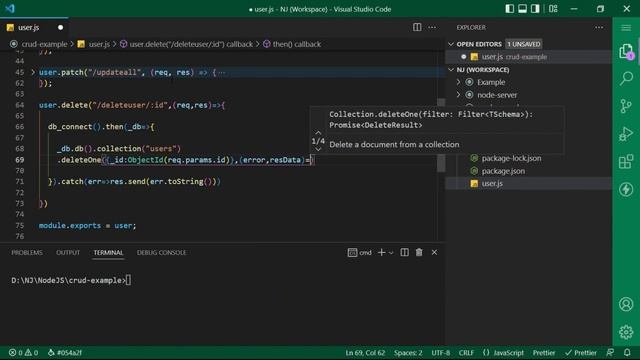Click the editor vertical scrollbar

pos(441,135)
